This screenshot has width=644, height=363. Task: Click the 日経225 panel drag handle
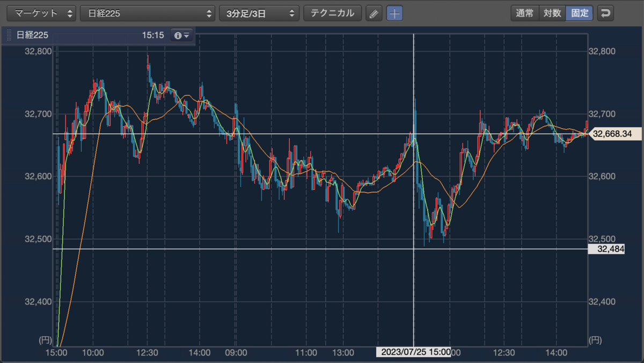[x=9, y=36]
